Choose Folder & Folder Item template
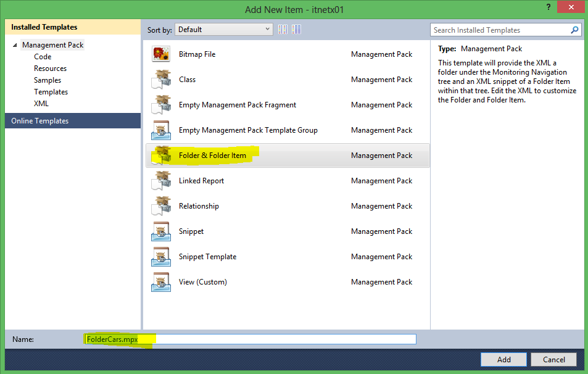 (212, 156)
